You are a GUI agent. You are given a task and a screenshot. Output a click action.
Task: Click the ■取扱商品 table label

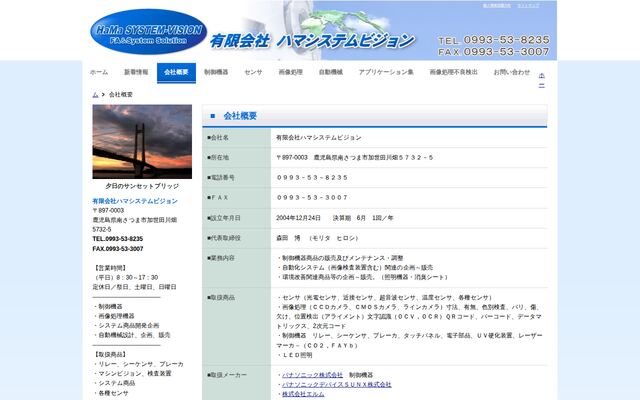(x=221, y=298)
